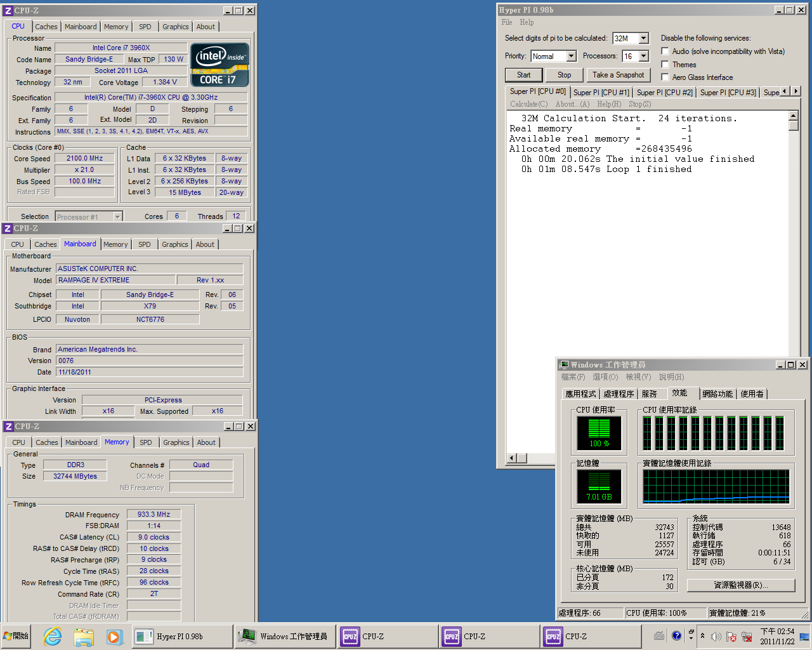Screen dimensions: 812x650
Task: Click the Z icon in the Mainboard CPU-Z title bar
Action: 8,229
